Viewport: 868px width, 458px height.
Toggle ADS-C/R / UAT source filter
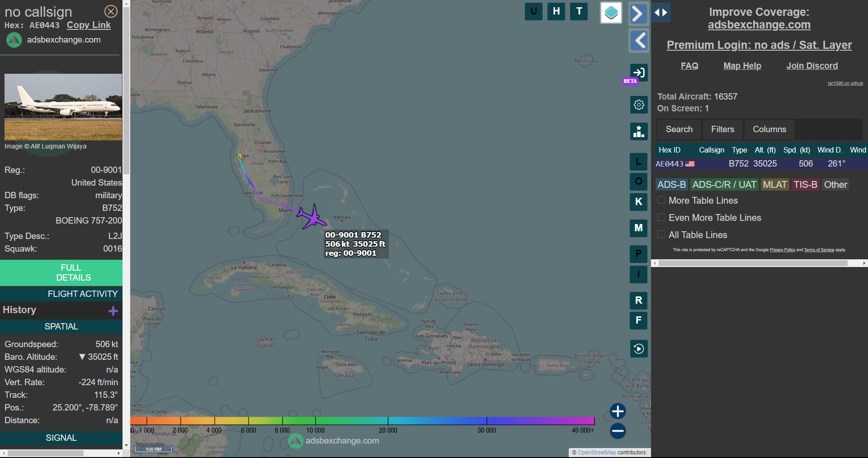(724, 185)
